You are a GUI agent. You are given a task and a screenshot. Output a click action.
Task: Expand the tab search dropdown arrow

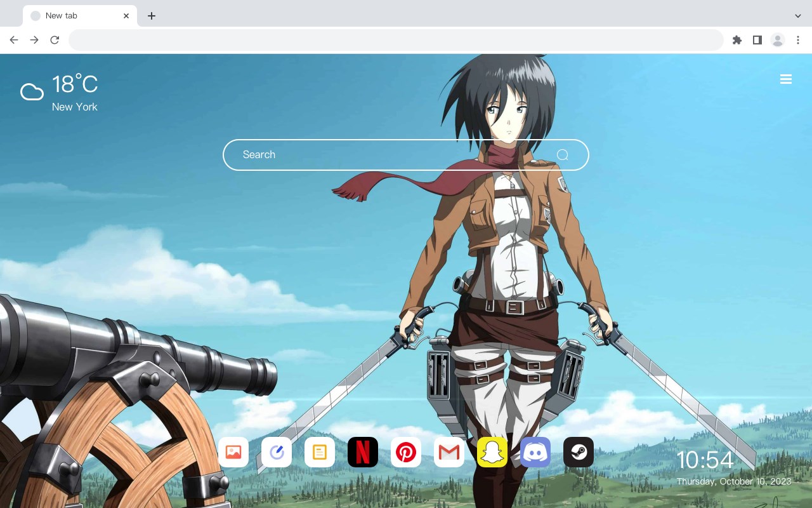pos(798,16)
